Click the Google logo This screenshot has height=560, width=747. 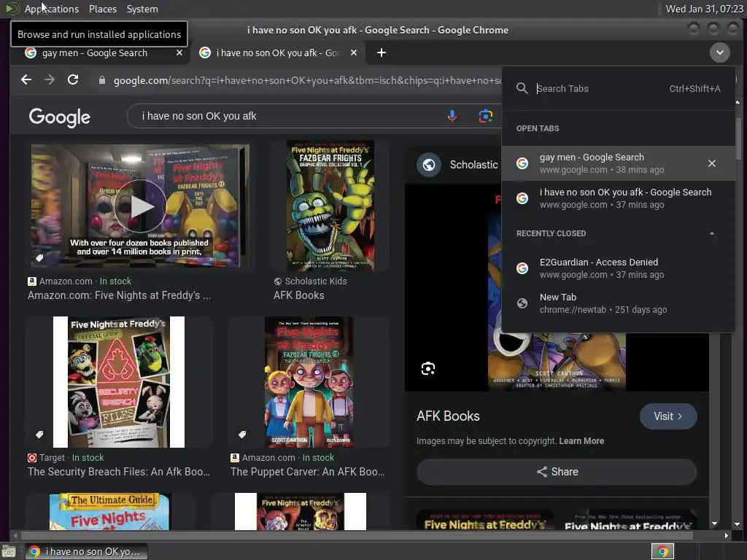point(60,117)
